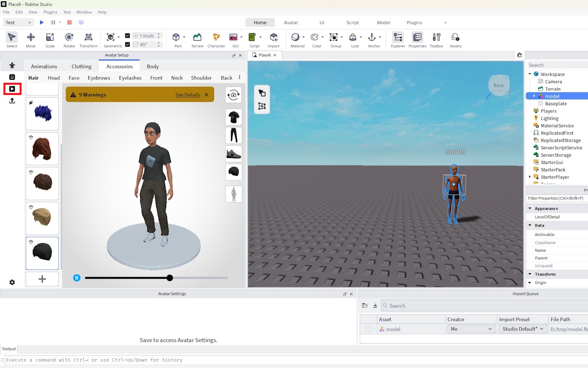Select the Scale tool
Screen dimensions: 588x377
(50, 38)
